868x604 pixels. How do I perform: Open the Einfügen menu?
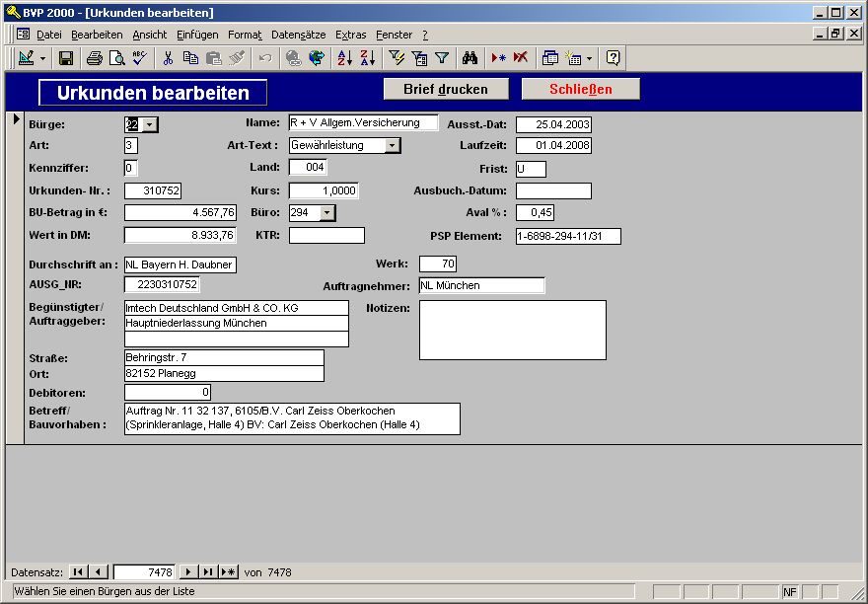click(x=197, y=35)
